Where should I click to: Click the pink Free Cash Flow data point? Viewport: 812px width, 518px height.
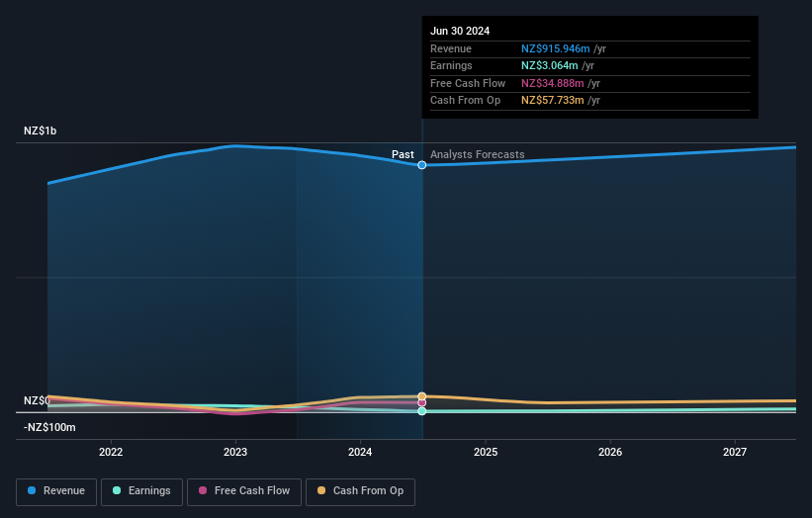pyautogui.click(x=422, y=402)
